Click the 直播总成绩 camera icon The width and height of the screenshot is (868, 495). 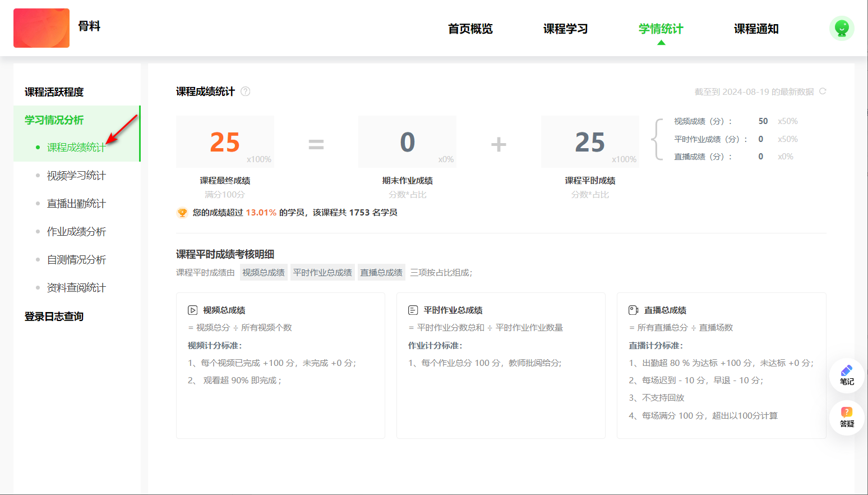[x=634, y=310]
